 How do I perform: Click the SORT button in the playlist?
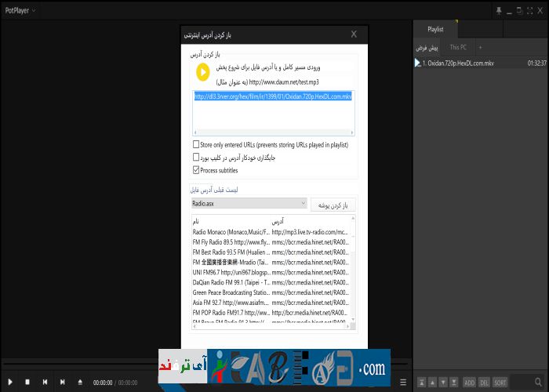[x=500, y=382]
